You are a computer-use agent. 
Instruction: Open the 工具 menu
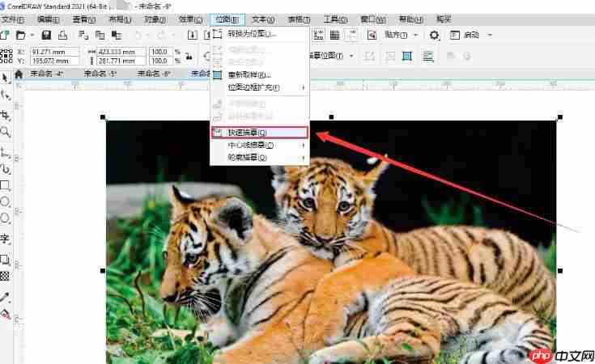click(x=335, y=19)
